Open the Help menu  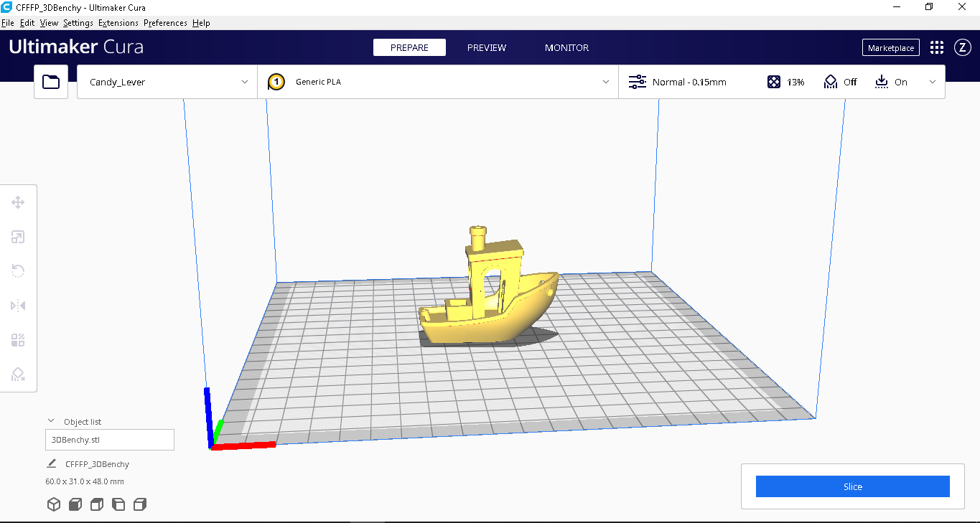(201, 23)
